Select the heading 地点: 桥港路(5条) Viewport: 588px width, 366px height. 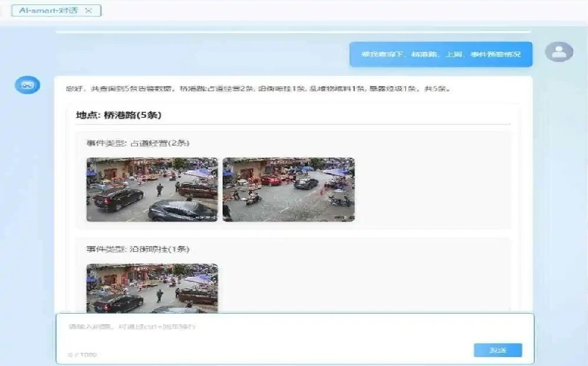119,116
